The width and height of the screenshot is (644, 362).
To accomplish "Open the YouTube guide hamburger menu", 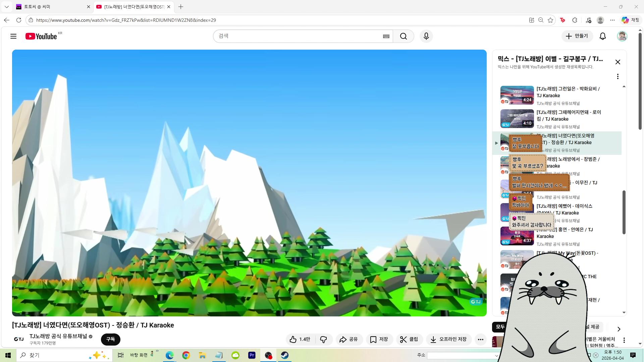I will click(x=13, y=36).
